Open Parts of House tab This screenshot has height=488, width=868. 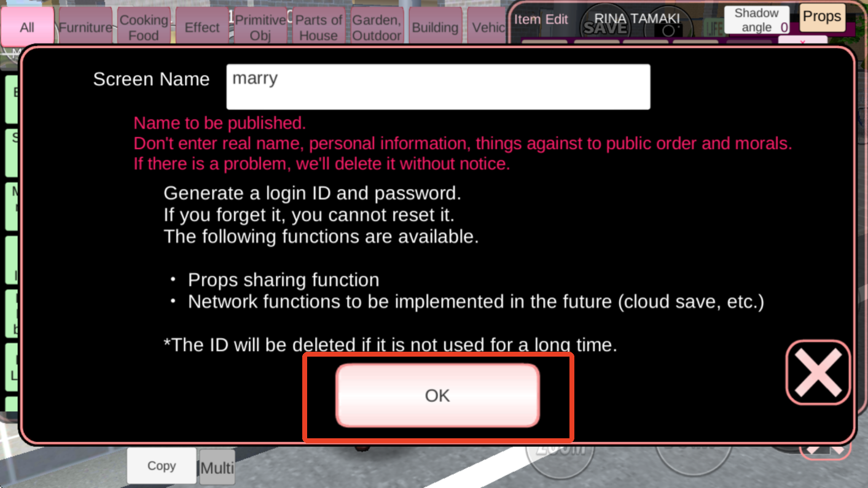click(319, 27)
